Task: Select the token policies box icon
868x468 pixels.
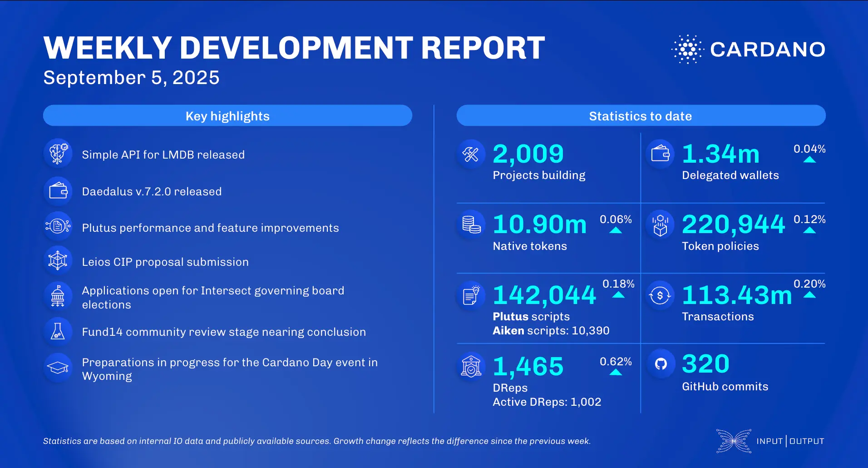Action: click(x=661, y=224)
